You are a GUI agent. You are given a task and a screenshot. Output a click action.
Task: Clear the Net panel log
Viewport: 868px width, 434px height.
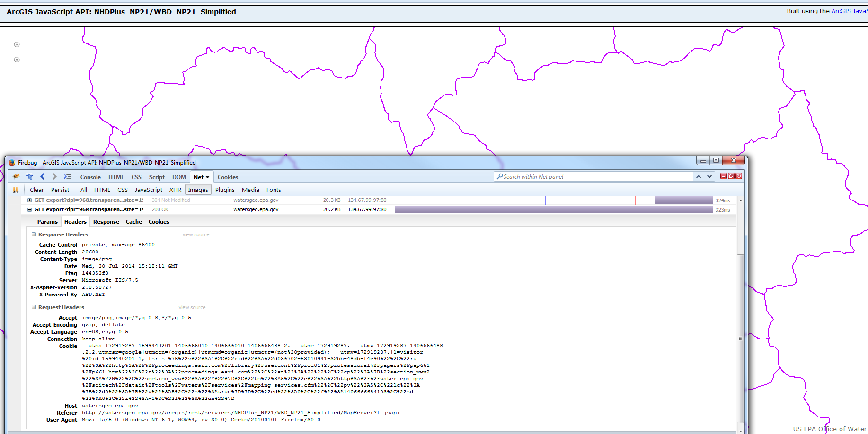coord(37,190)
